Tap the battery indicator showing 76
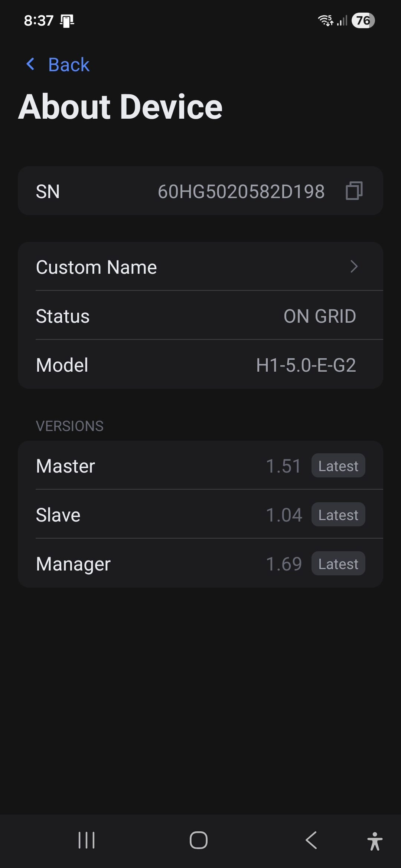This screenshot has height=868, width=401. [363, 20]
